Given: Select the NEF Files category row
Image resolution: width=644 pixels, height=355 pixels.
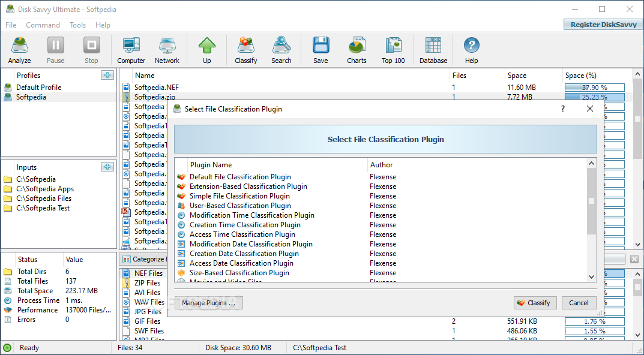Looking at the screenshot, I should (x=144, y=273).
